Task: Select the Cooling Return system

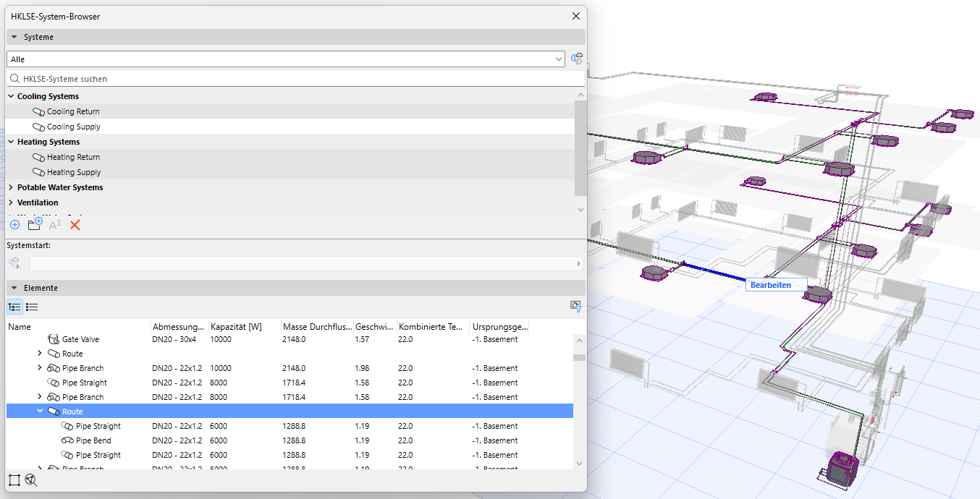Action: coord(290,111)
